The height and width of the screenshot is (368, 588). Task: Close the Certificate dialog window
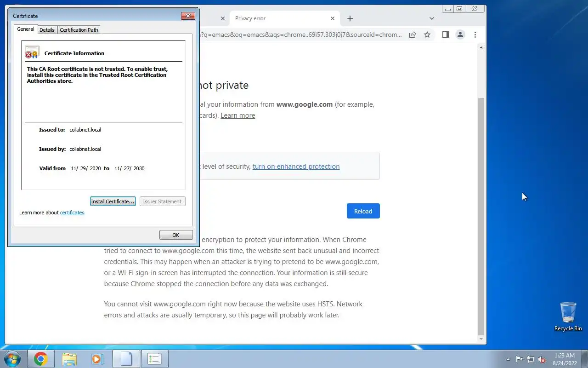(x=188, y=16)
